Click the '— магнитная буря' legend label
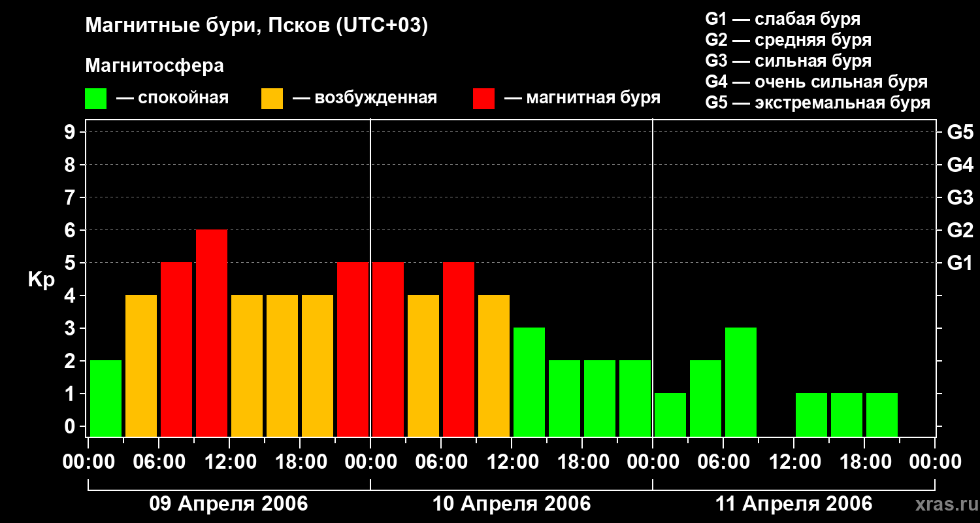This screenshot has width=980, height=523. click(x=582, y=98)
